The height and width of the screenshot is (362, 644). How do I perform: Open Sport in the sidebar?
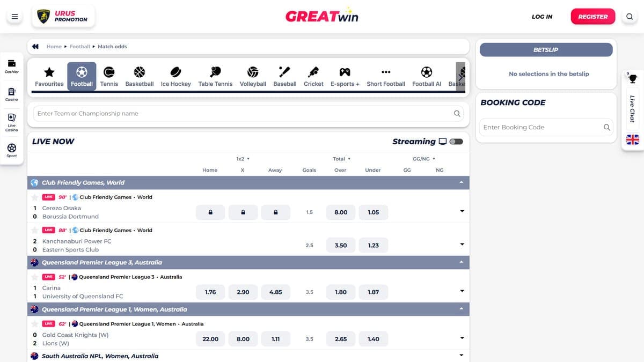[12, 150]
